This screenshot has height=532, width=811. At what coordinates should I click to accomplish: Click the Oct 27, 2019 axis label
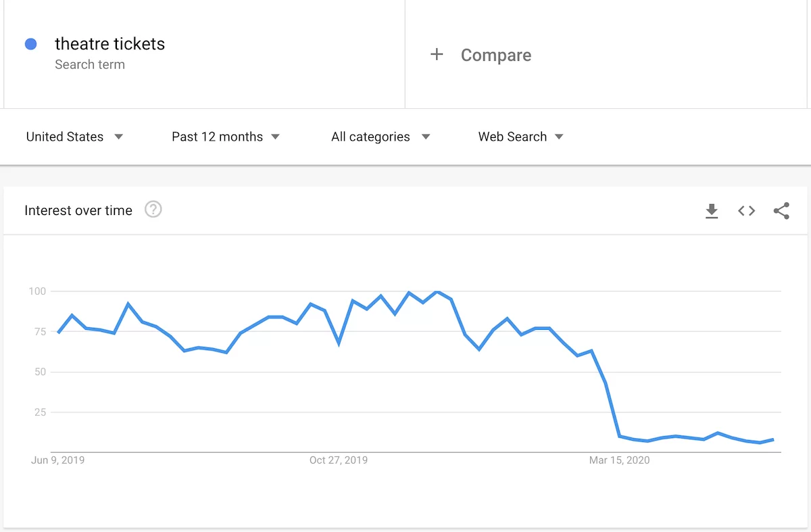[x=339, y=460]
